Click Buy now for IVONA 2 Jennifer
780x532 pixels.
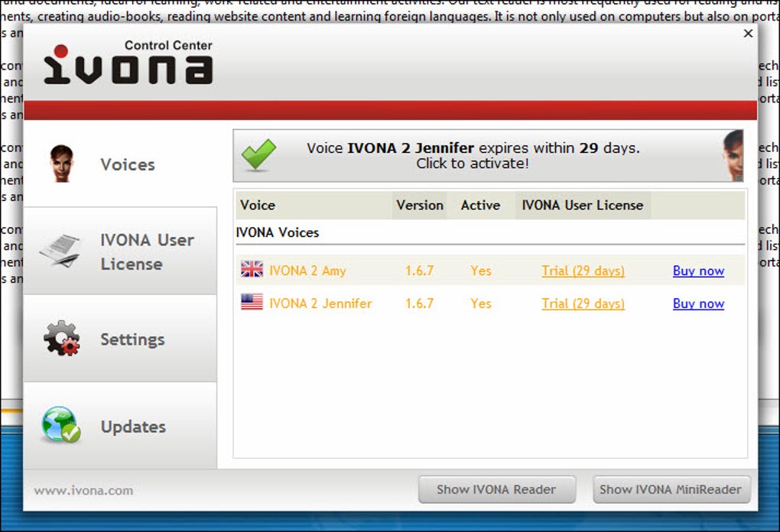click(698, 303)
